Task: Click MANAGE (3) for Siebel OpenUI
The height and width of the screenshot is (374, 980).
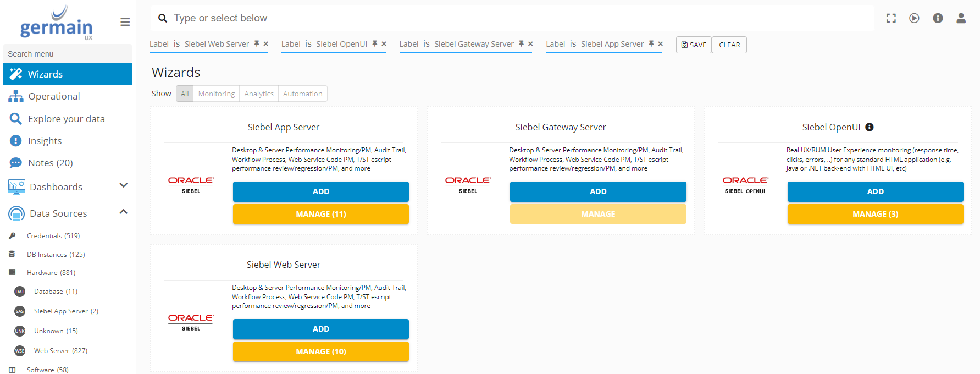Action: 875,214
